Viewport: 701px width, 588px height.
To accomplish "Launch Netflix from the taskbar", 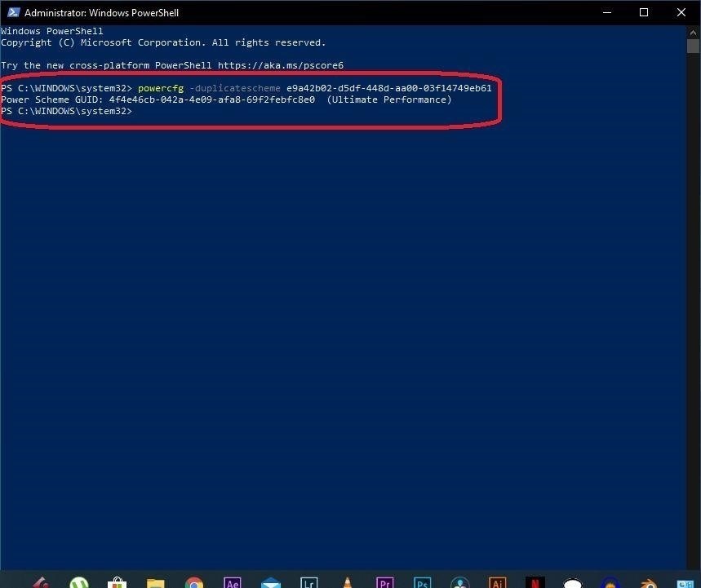I will click(x=535, y=582).
